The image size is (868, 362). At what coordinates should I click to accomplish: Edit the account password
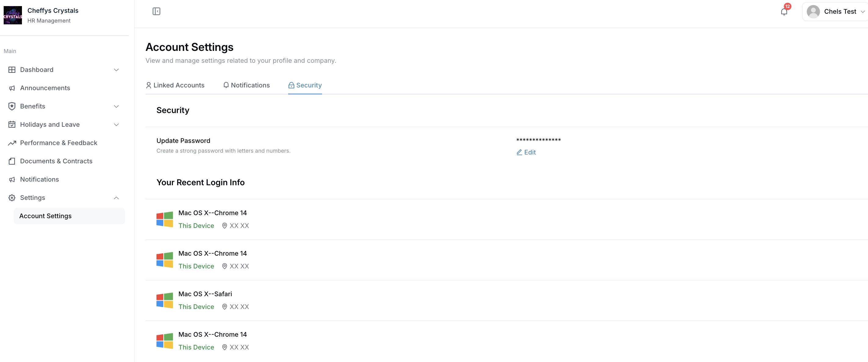(526, 152)
